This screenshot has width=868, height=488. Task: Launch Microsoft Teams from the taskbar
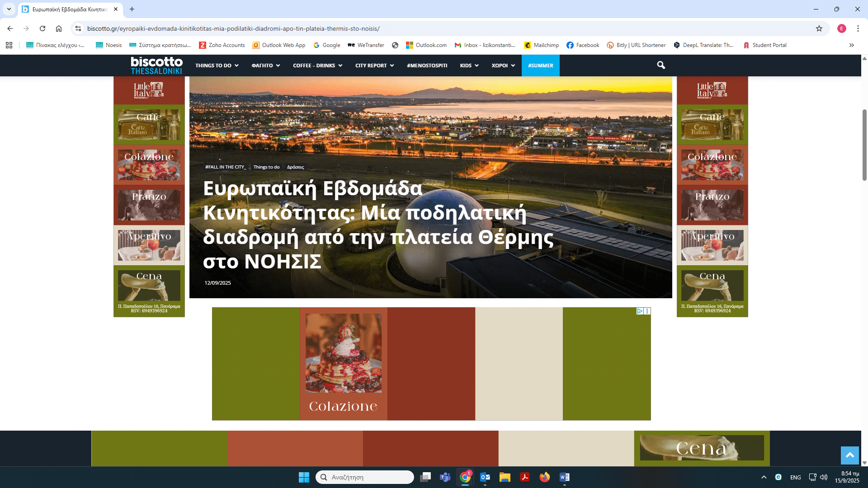click(x=445, y=477)
